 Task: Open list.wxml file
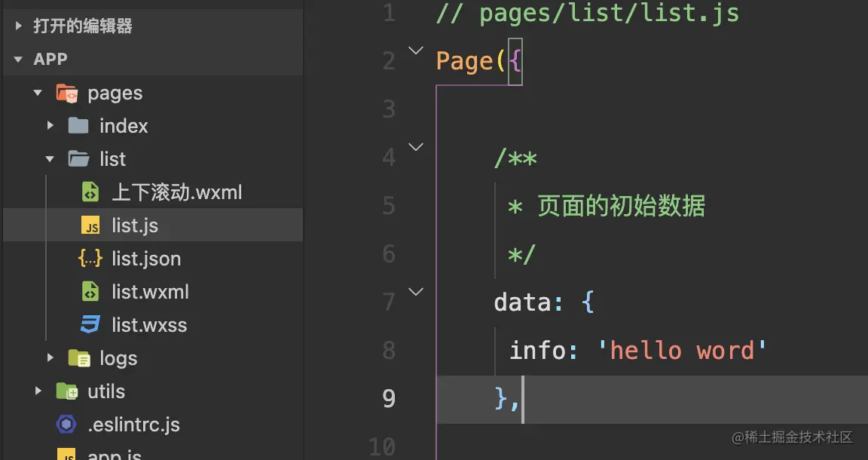(150, 292)
